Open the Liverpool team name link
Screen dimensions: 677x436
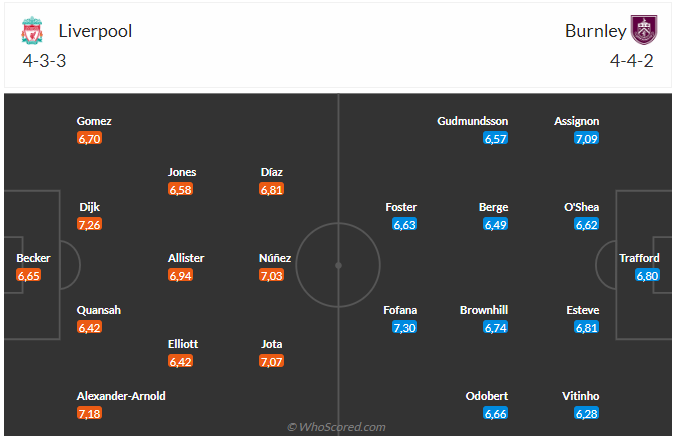pyautogui.click(x=95, y=31)
